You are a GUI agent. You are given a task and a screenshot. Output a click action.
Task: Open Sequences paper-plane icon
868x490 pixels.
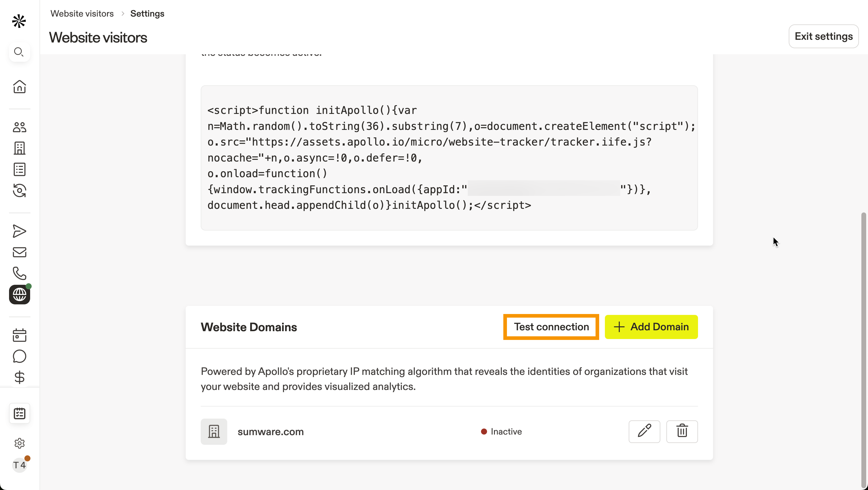(20, 231)
